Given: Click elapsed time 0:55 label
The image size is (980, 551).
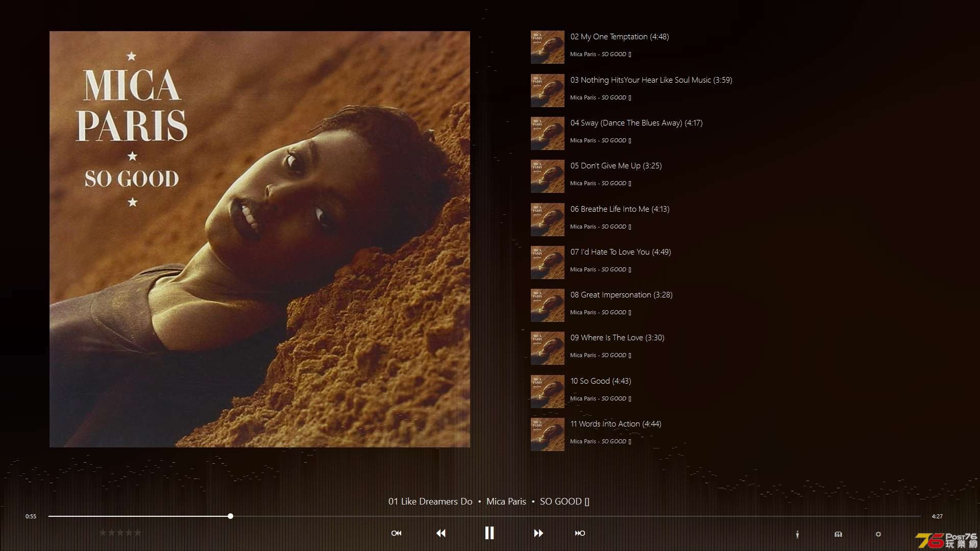Looking at the screenshot, I should tap(31, 516).
